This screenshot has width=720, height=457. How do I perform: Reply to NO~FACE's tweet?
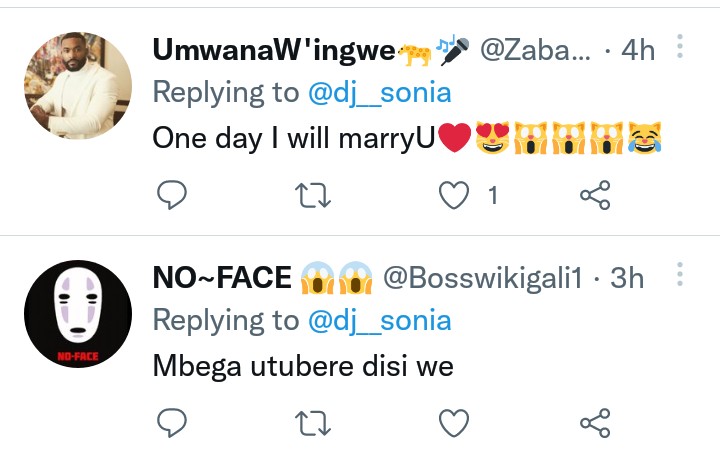tap(173, 423)
